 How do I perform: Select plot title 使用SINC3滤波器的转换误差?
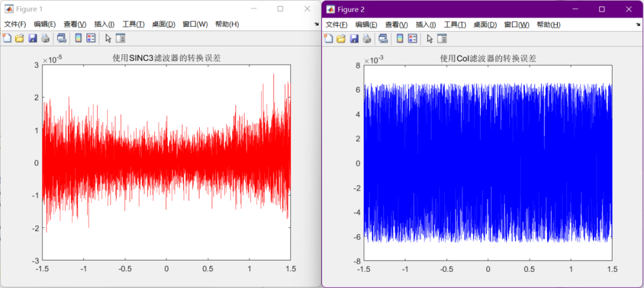click(x=166, y=58)
